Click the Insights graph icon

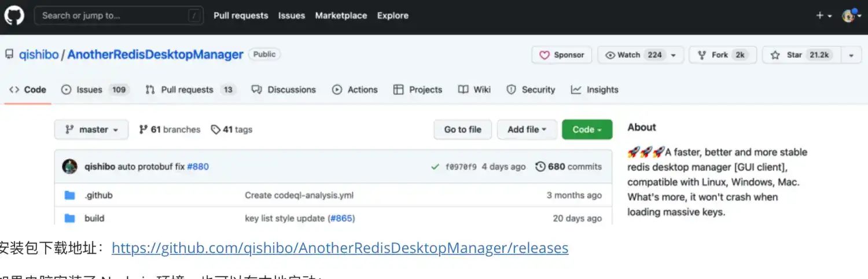(x=576, y=90)
